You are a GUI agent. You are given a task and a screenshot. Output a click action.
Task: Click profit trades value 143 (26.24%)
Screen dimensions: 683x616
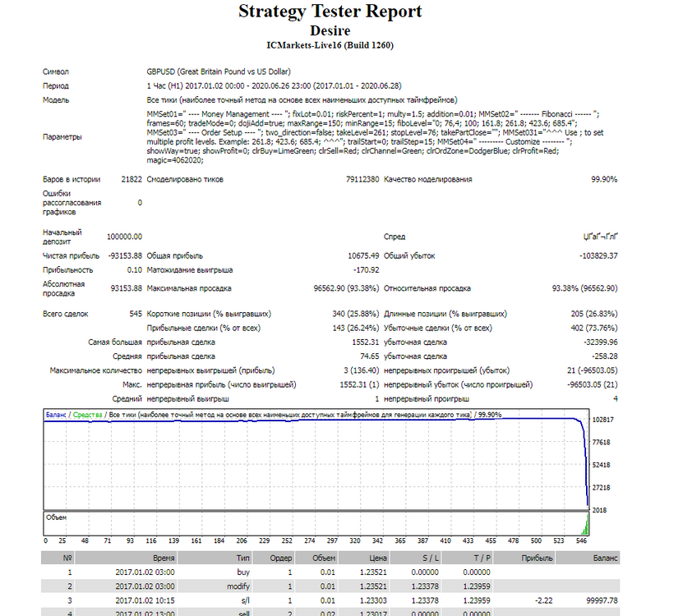[355, 328]
